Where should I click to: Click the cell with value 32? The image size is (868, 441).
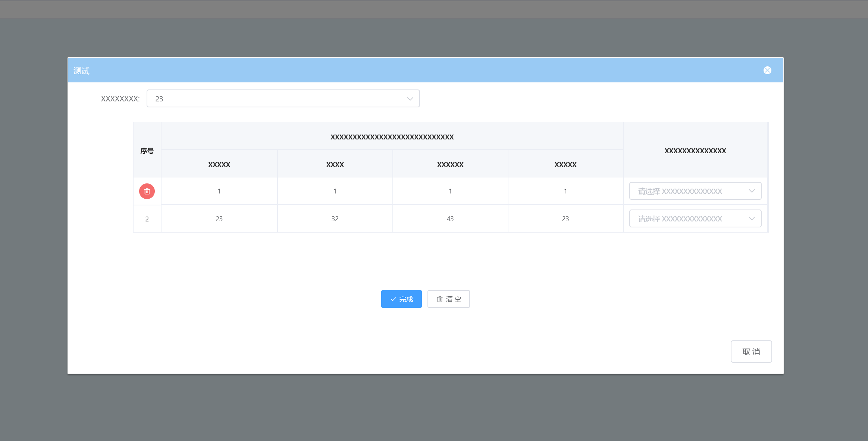coord(335,219)
